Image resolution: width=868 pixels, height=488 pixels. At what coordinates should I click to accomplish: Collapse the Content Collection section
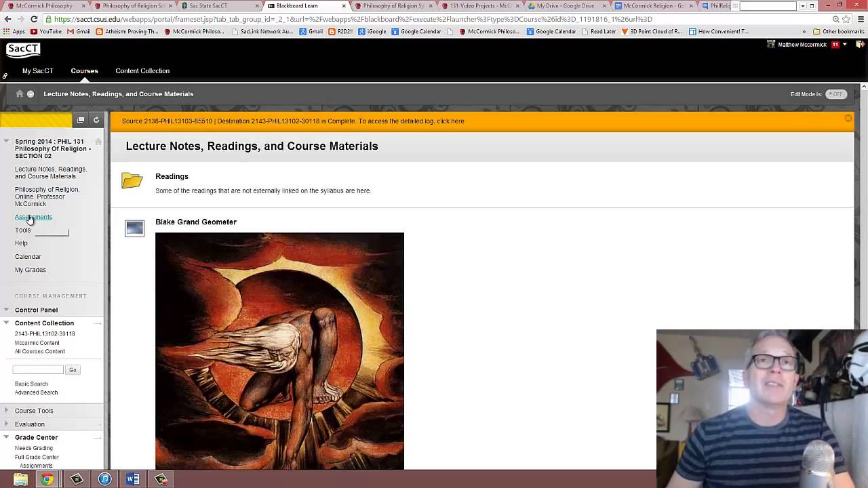tap(6, 323)
